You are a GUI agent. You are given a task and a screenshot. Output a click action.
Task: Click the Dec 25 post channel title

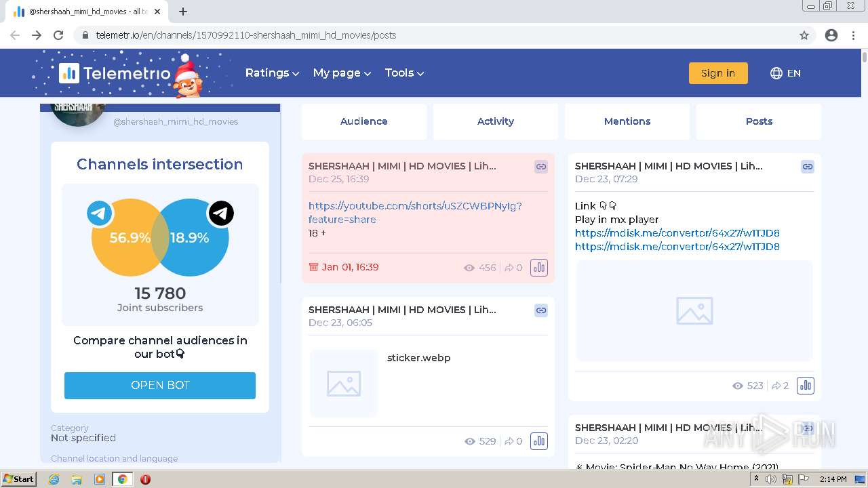click(402, 166)
